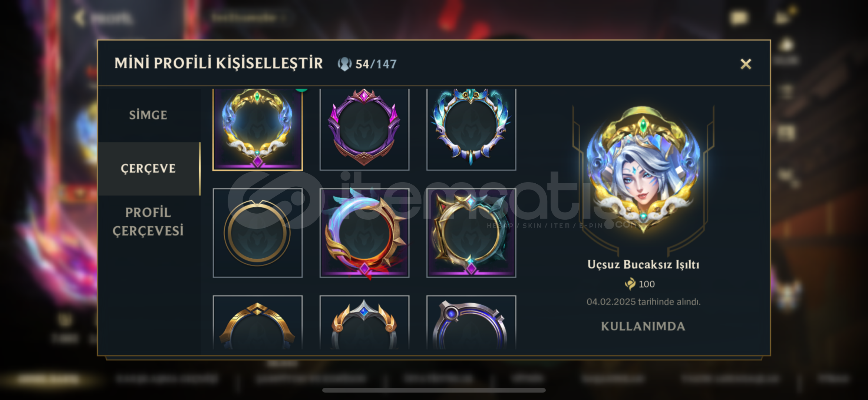Click the collection count icon beside 54/147
Viewport: 868px width, 400px height.
[344, 64]
